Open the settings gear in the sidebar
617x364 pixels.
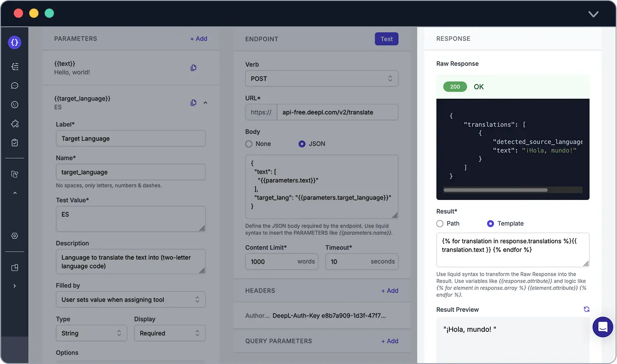point(15,236)
